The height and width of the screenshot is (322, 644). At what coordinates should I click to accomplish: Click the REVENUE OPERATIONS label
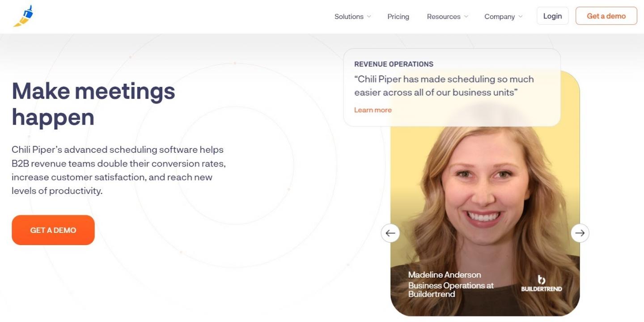click(x=394, y=64)
